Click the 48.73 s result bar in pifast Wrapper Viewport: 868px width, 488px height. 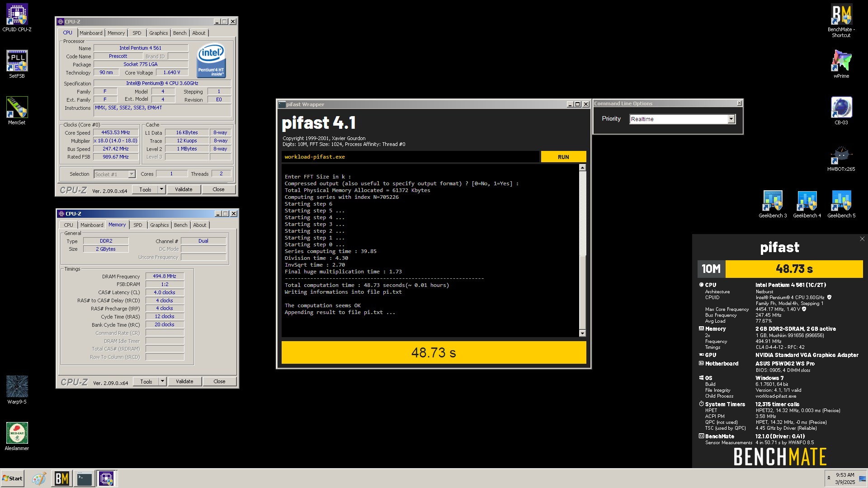click(434, 352)
